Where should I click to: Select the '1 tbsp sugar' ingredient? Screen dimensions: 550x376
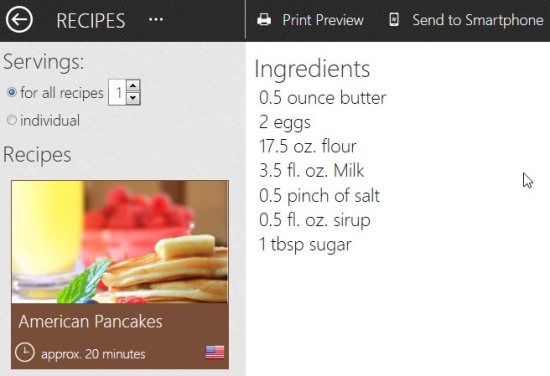pos(305,244)
